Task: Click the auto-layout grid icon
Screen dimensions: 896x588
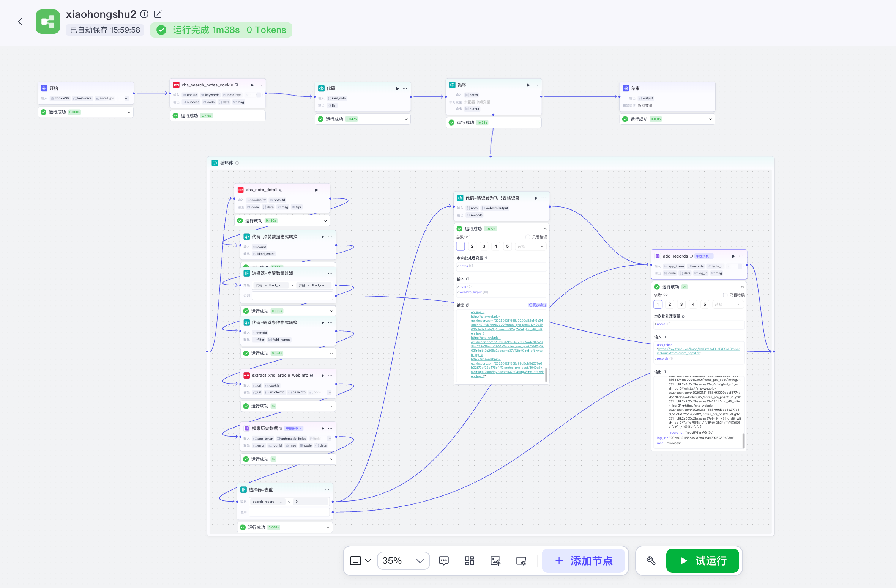Action: [470, 561]
